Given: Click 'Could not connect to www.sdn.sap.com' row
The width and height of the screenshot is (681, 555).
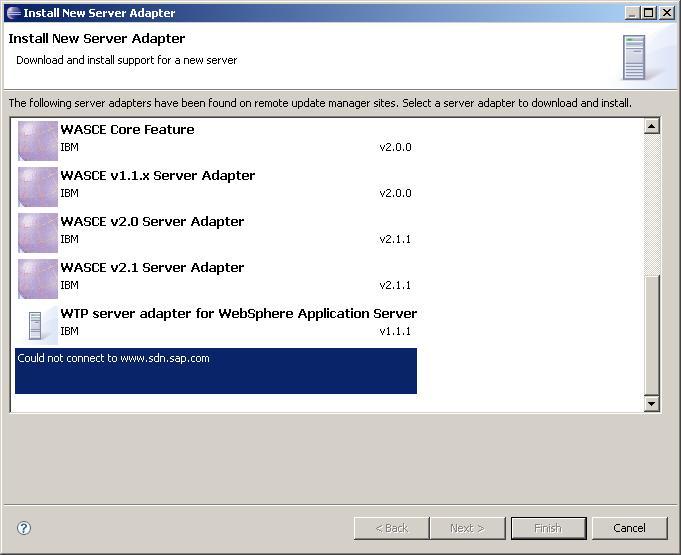Looking at the screenshot, I should pyautogui.click(x=216, y=371).
